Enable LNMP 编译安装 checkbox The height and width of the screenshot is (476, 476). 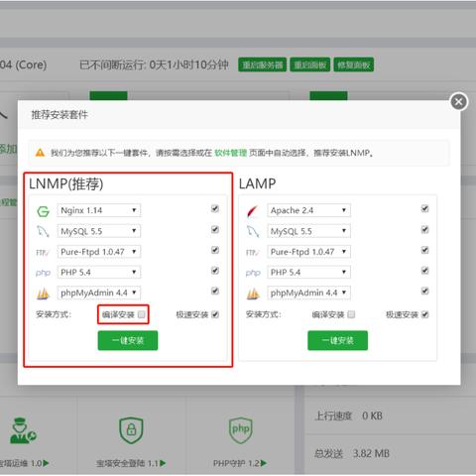pyautogui.click(x=141, y=314)
